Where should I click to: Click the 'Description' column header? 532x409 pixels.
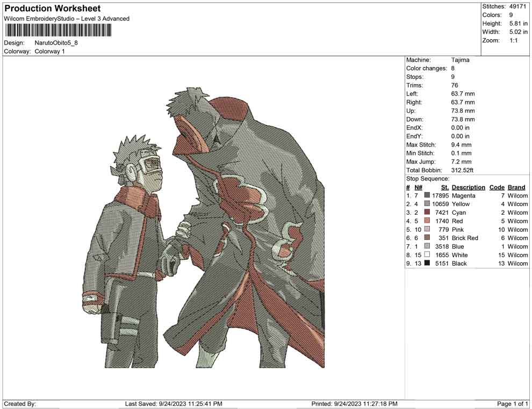pos(468,187)
